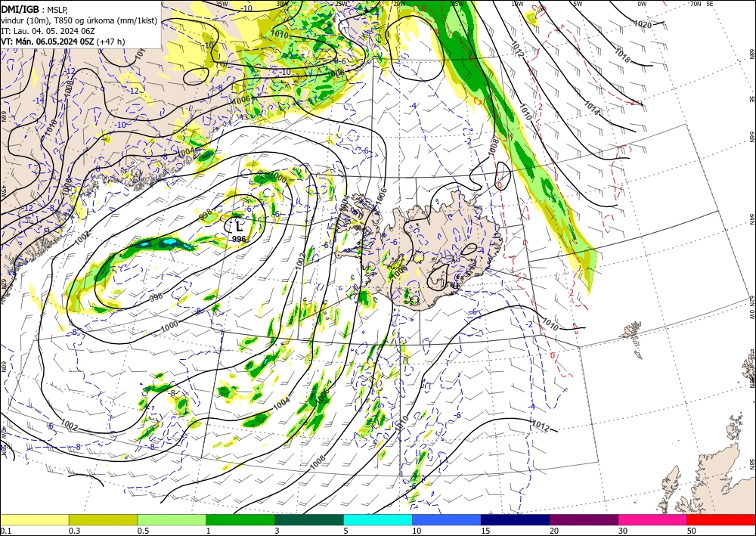Viewport: 756px width, 536px height.
Task: Click the '1020' isobar label
Action: click(x=643, y=24)
